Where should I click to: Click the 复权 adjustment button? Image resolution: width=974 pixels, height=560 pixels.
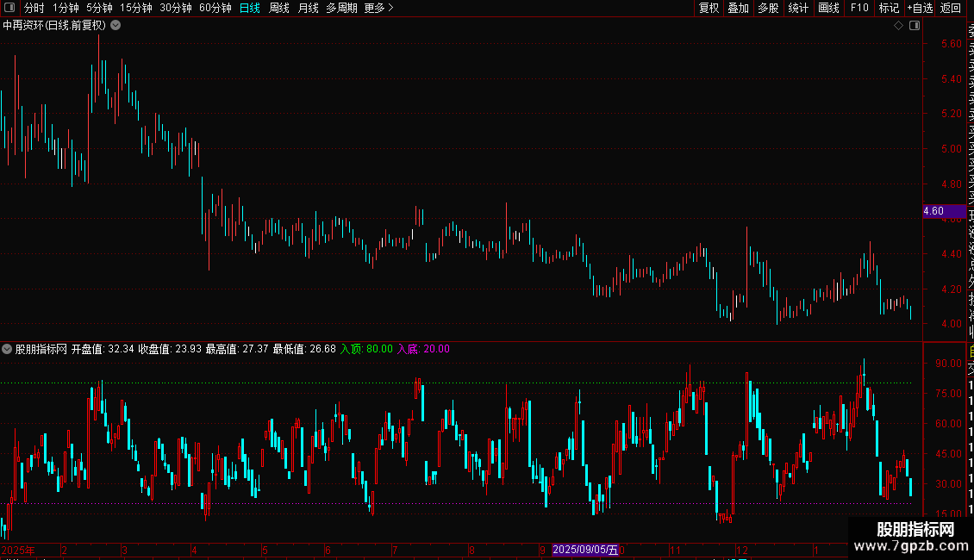point(709,8)
